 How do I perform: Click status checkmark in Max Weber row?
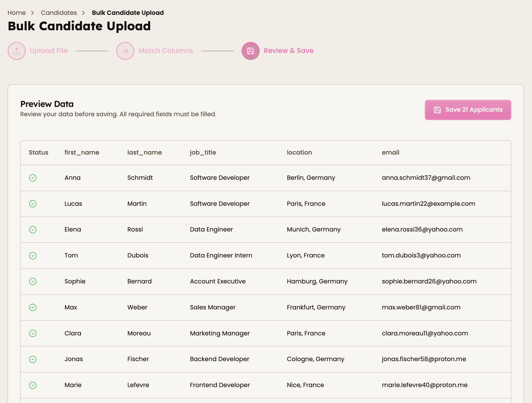(x=33, y=307)
